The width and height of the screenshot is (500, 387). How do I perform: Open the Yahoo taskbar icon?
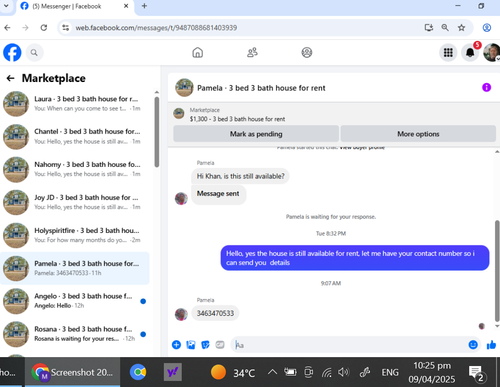coord(172,372)
